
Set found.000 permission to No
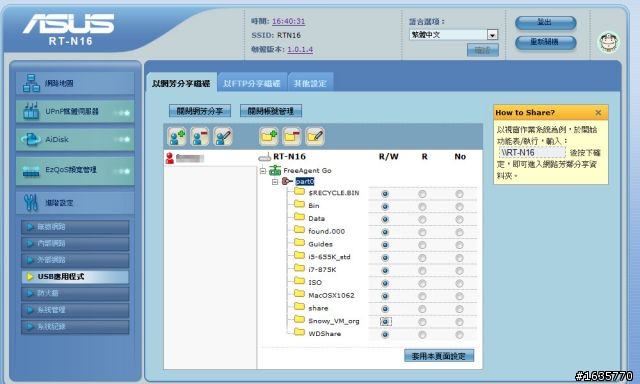pyautogui.click(x=459, y=232)
